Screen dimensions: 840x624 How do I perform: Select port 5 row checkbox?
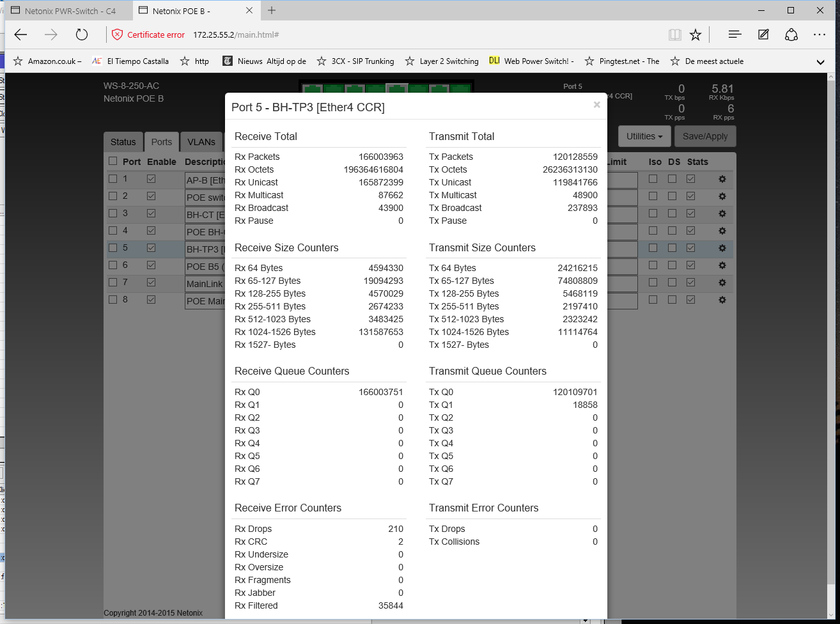click(x=113, y=248)
